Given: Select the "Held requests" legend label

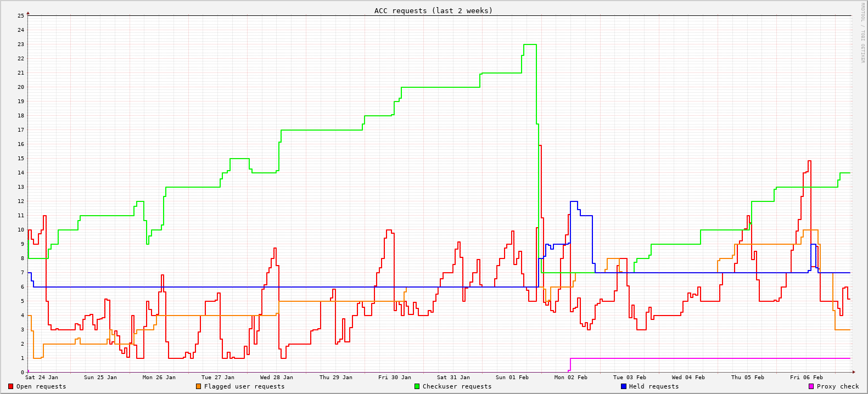Looking at the screenshot, I should pyautogui.click(x=654, y=386).
